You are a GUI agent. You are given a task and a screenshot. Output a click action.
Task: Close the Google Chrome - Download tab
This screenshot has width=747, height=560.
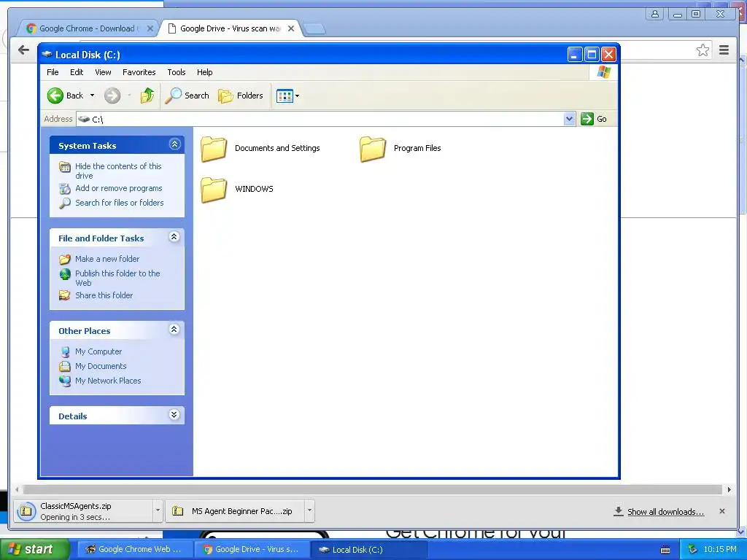pyautogui.click(x=150, y=28)
